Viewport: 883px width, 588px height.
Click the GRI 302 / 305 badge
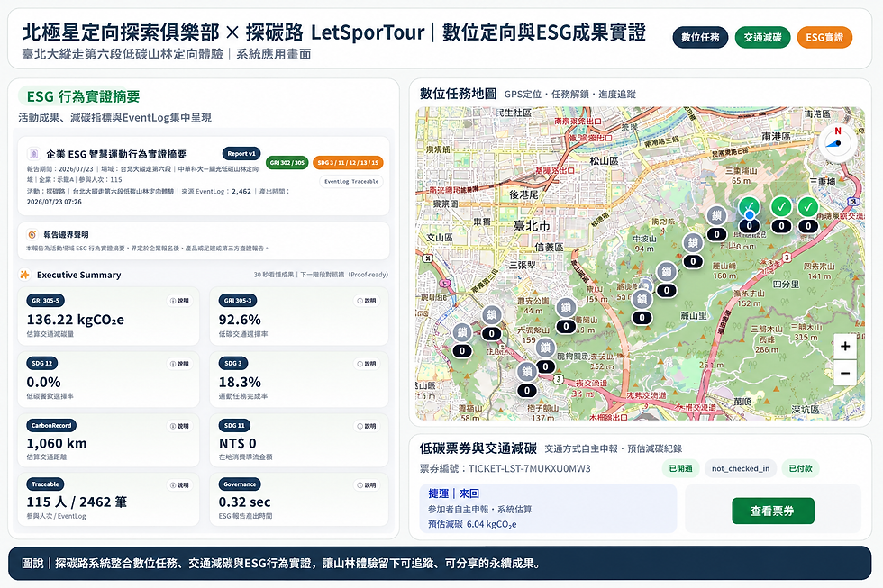tap(287, 163)
